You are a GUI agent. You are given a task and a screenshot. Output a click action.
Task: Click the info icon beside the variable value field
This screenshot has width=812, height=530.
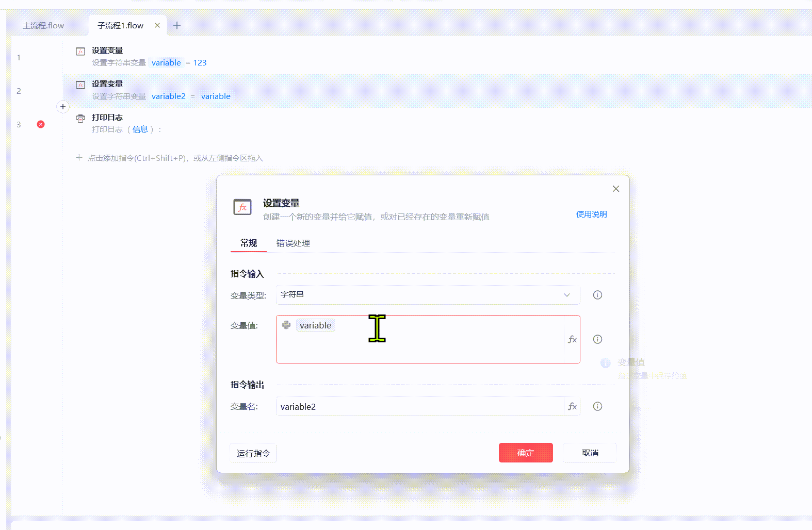[x=597, y=339]
